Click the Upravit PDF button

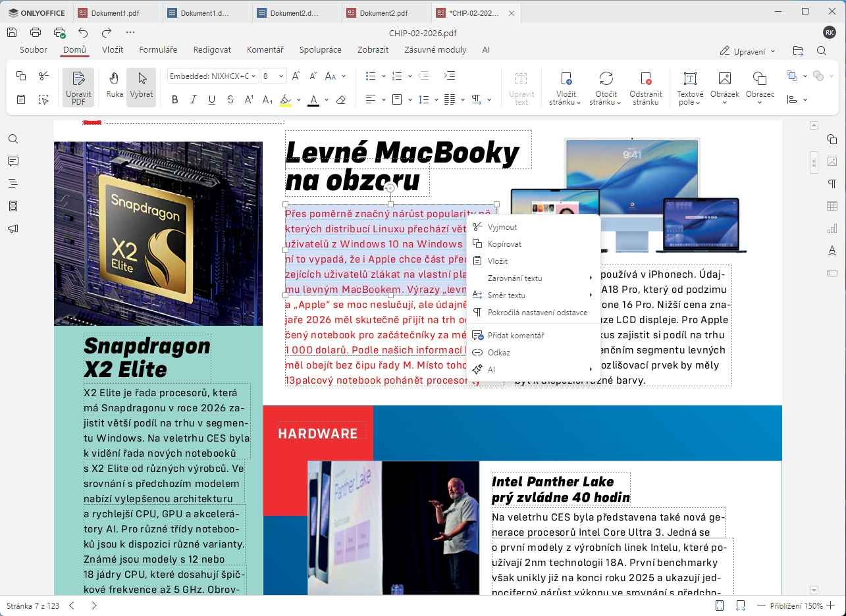pos(78,87)
